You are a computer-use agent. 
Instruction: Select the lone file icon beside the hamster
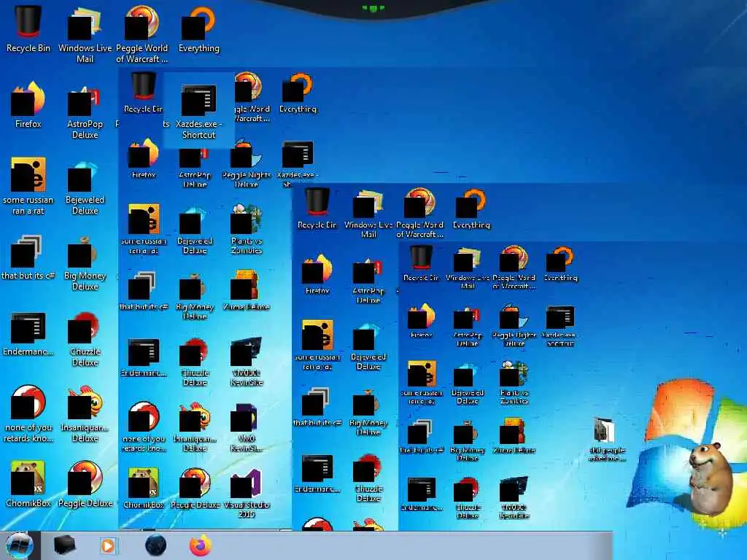[x=607, y=439]
